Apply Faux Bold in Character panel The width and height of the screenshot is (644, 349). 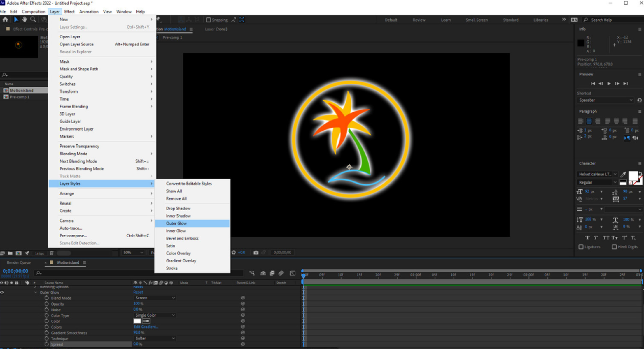point(587,238)
